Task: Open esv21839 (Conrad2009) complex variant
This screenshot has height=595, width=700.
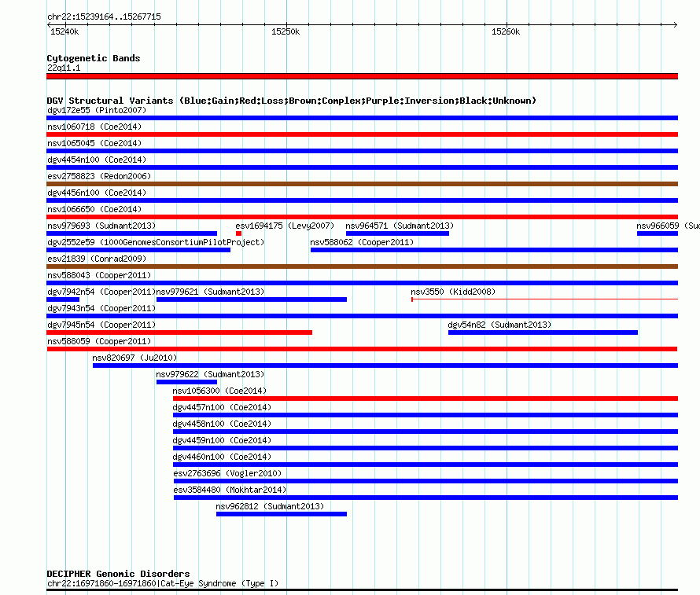Action: click(x=362, y=266)
